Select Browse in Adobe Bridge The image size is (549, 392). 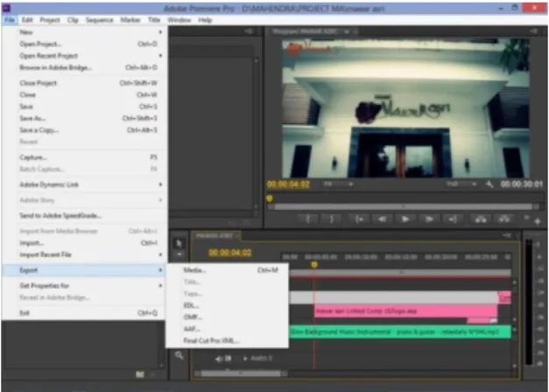click(85, 67)
